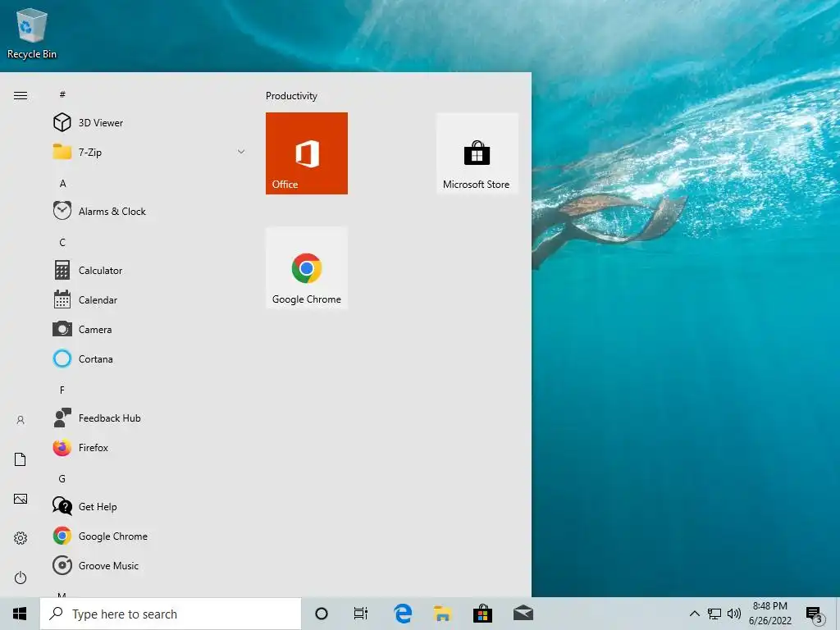840x630 pixels.
Task: Launch Calculator from the app list
Action: coord(149,270)
